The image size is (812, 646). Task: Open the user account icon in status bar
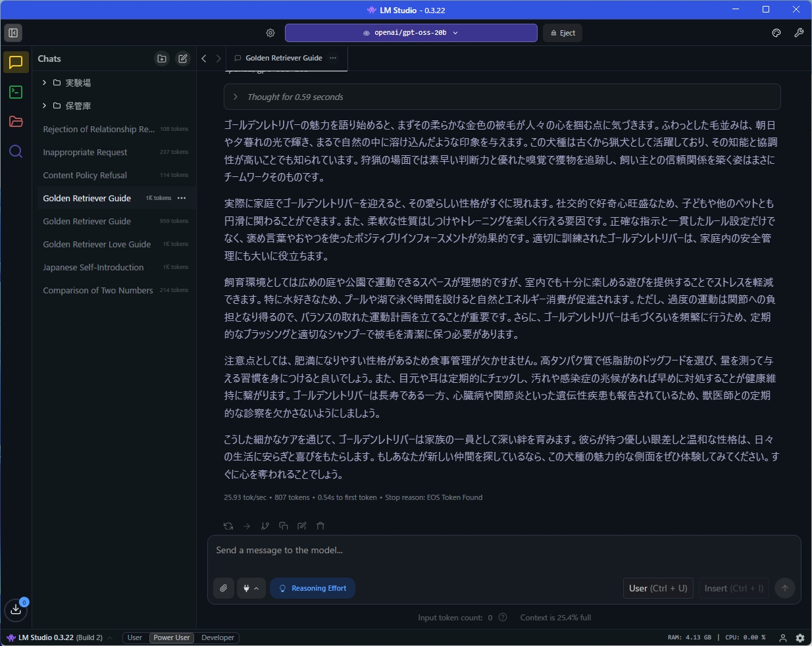tap(783, 637)
